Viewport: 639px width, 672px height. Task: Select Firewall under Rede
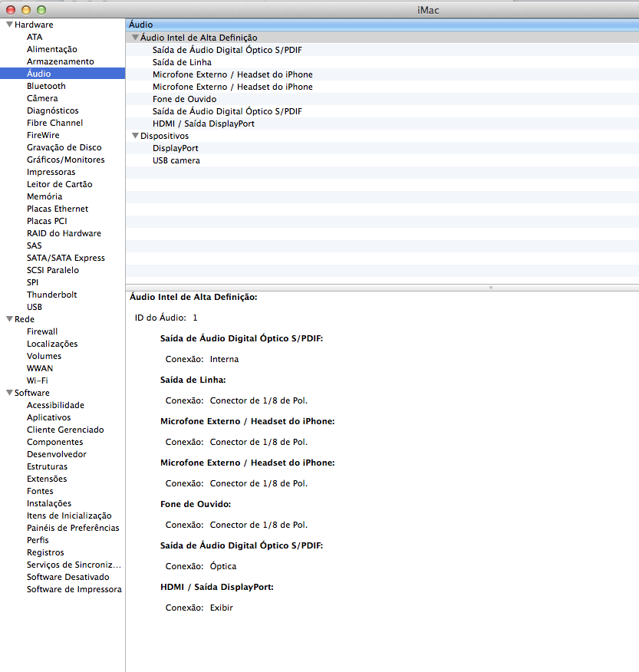(42, 331)
